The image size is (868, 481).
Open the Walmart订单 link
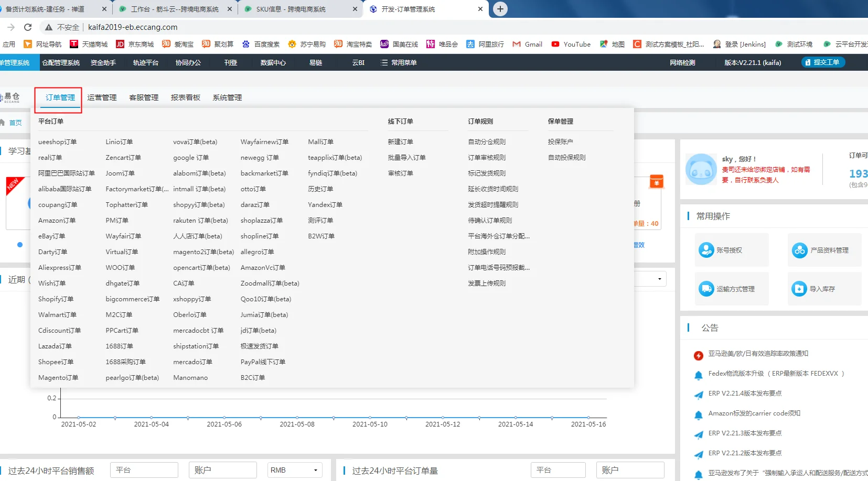pos(57,315)
